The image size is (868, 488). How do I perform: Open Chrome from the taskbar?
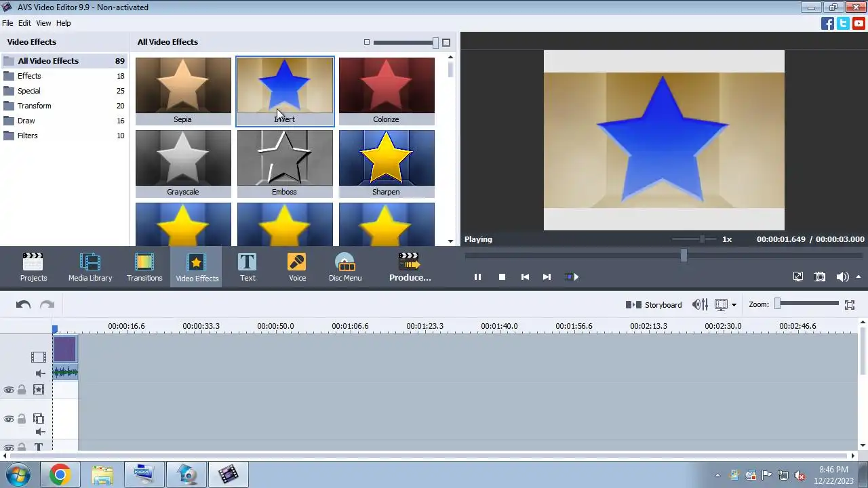60,474
